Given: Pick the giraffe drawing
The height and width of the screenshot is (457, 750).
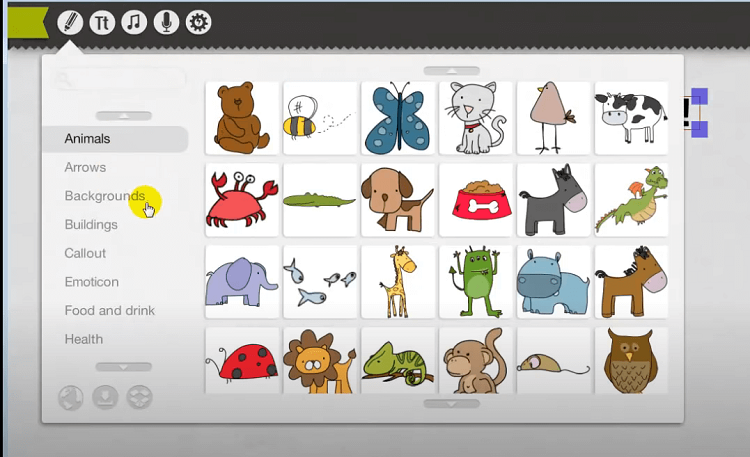Looking at the screenshot, I should tap(398, 282).
